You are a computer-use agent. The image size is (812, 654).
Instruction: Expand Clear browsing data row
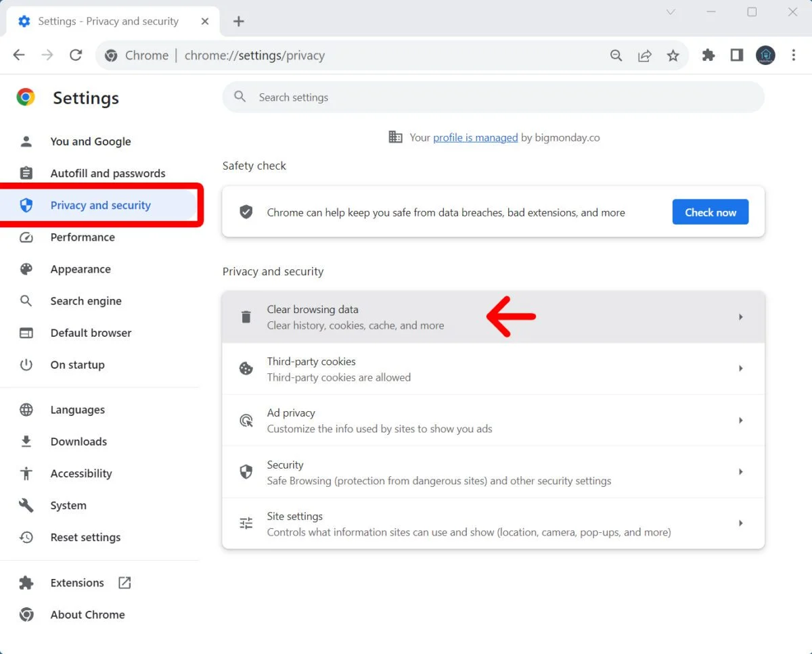pos(740,317)
